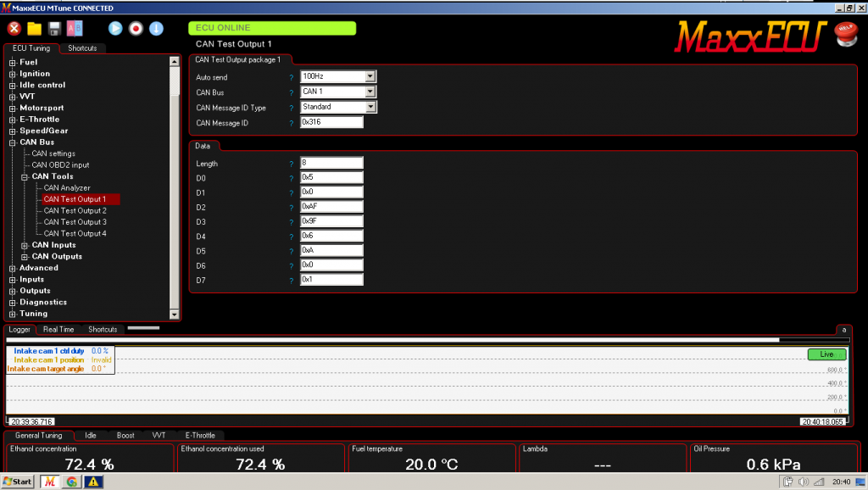This screenshot has height=490, width=868.
Task: Click the red HELP button icon
Action: click(846, 34)
